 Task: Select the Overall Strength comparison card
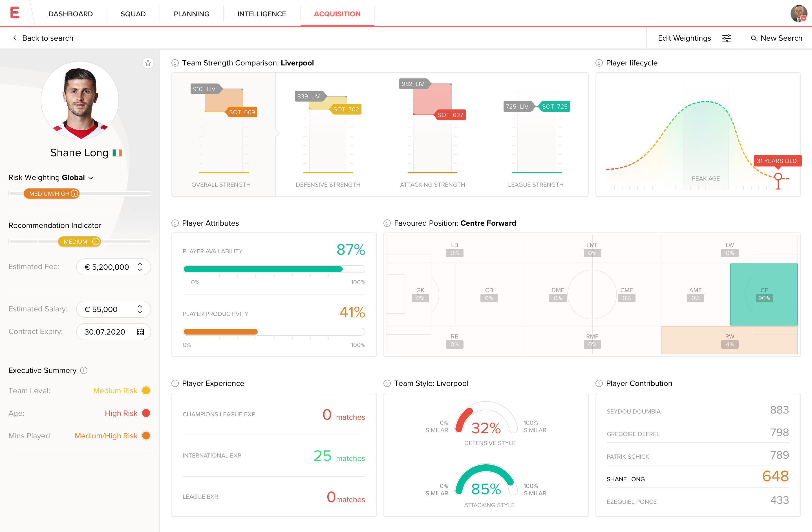point(224,134)
